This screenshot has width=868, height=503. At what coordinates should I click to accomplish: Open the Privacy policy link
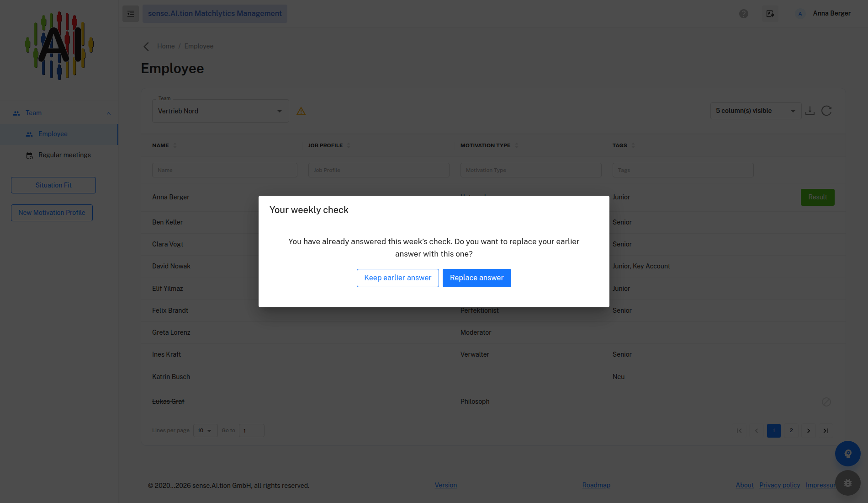point(780,485)
